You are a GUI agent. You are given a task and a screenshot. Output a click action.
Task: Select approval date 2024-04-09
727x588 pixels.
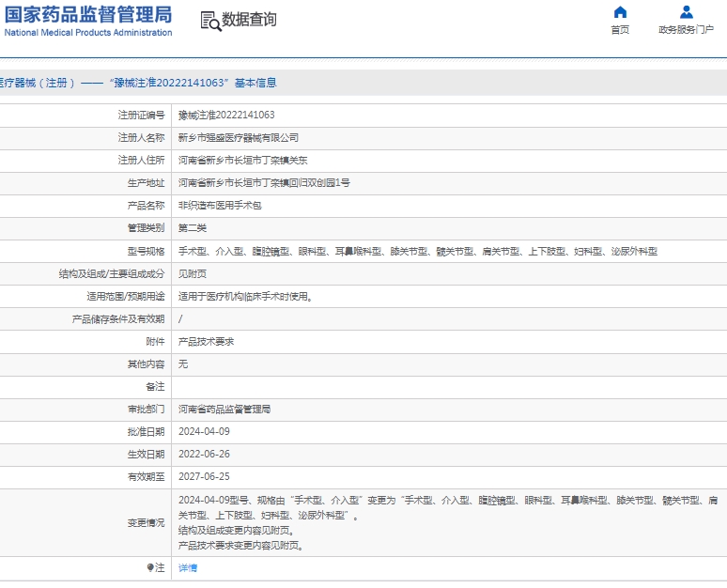point(204,431)
